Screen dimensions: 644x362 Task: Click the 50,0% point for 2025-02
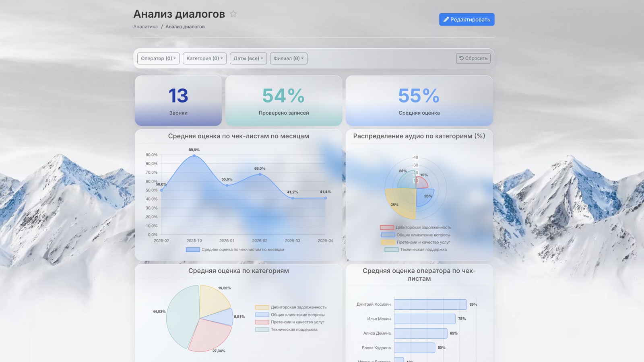[x=161, y=190]
